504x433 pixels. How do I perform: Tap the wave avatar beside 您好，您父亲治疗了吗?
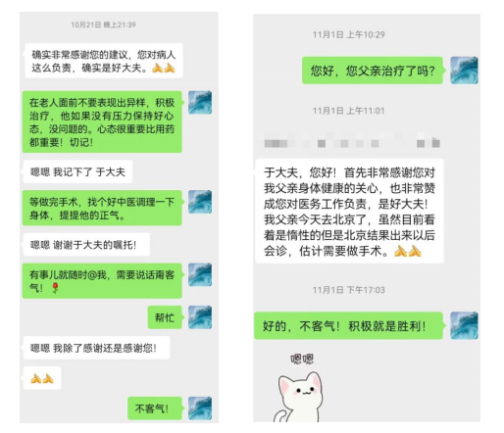pyautogui.click(x=464, y=71)
